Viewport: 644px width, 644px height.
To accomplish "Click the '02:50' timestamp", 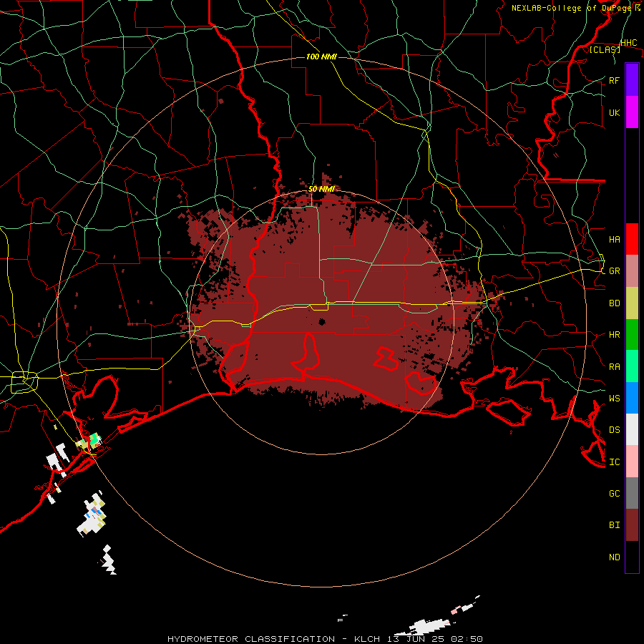I will [x=467, y=639].
